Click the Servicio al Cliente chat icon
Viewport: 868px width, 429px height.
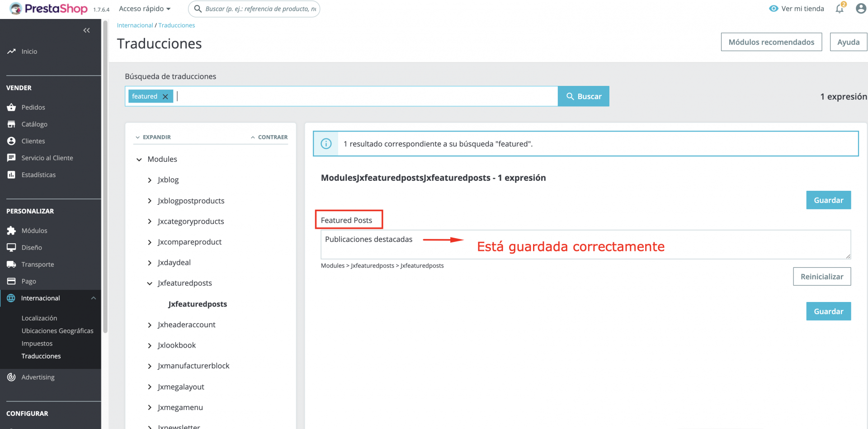pyautogui.click(x=11, y=158)
